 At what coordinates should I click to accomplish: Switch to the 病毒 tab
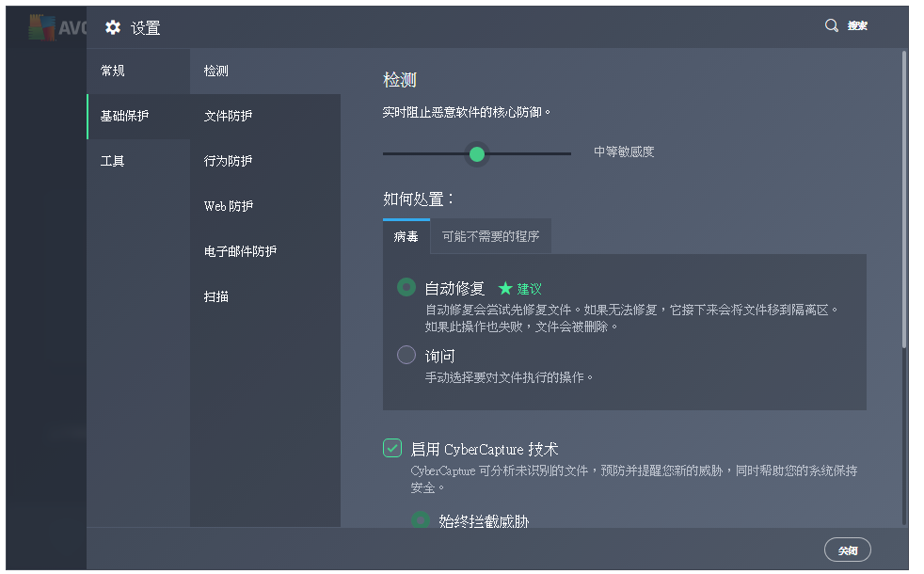[x=406, y=236]
